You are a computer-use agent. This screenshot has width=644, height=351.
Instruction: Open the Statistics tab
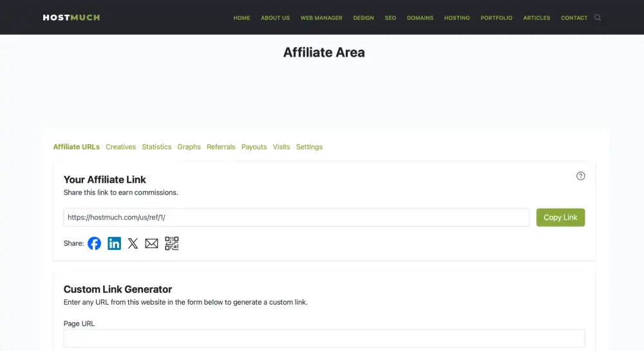pos(156,147)
